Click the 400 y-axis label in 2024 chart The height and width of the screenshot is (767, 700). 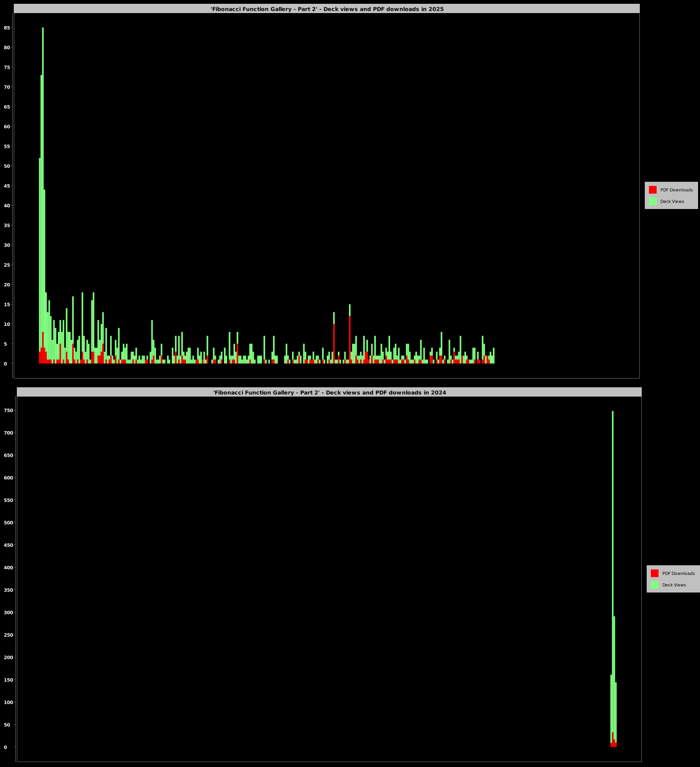point(8,568)
